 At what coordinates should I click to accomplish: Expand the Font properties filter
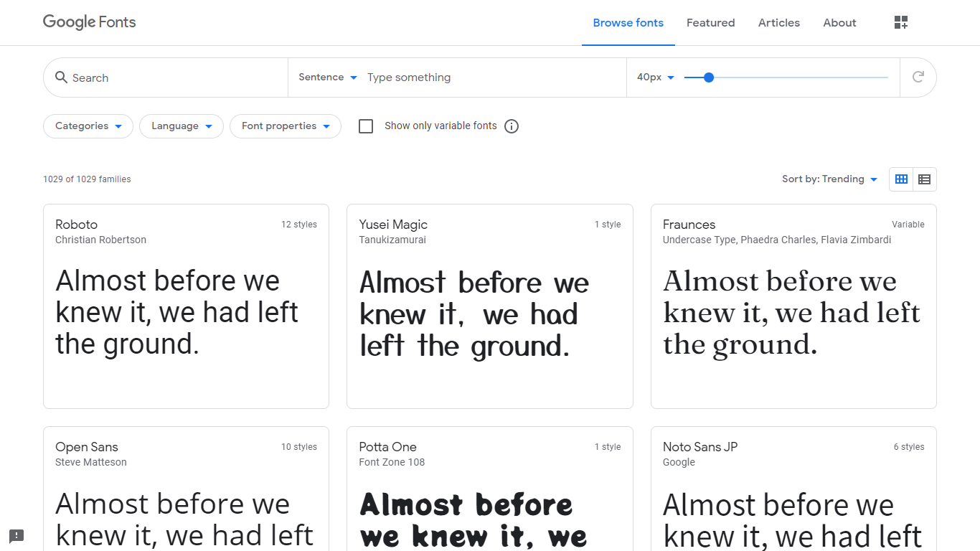tap(286, 126)
